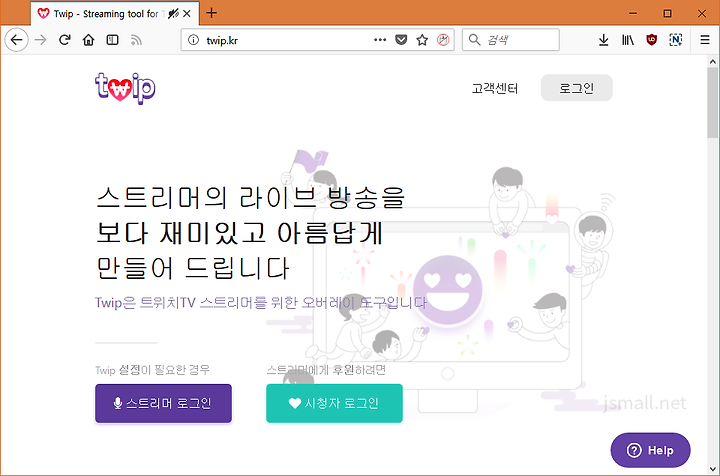
Task: Close the Twip tab
Action: 186,14
